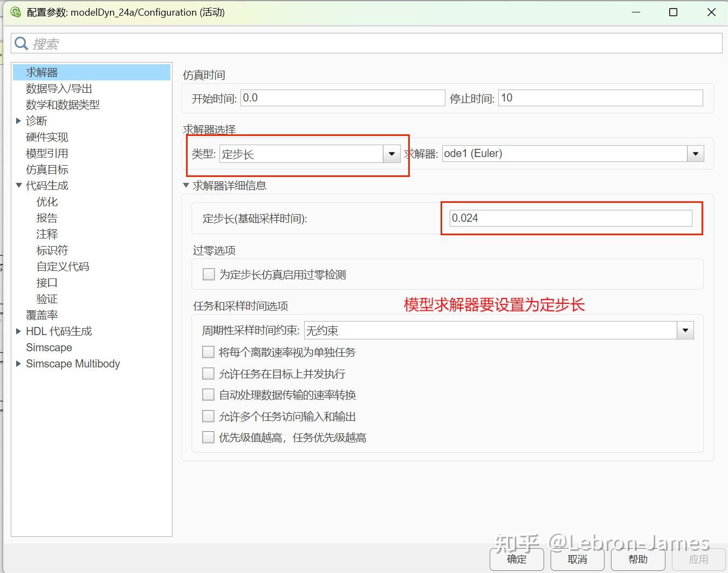728x573 pixels.
Task: Click the 帮助 button
Action: coord(638,560)
